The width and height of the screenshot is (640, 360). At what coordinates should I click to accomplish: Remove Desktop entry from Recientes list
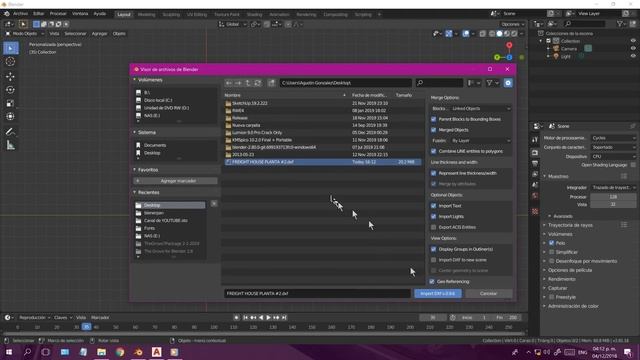[214, 203]
